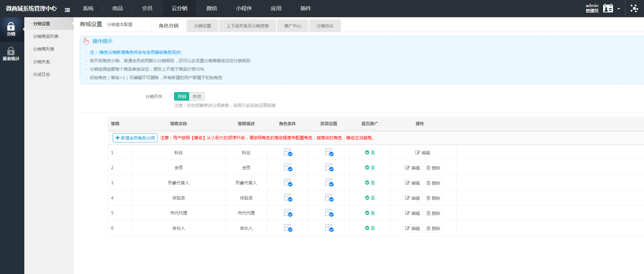
Task: Click 删除 for the 会员 row
Action: (x=433, y=168)
